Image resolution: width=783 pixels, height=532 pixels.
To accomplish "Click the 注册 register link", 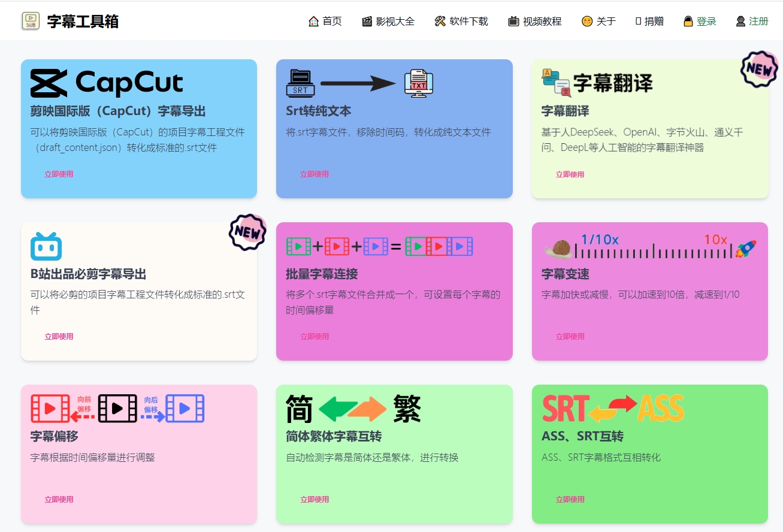I will coord(752,22).
